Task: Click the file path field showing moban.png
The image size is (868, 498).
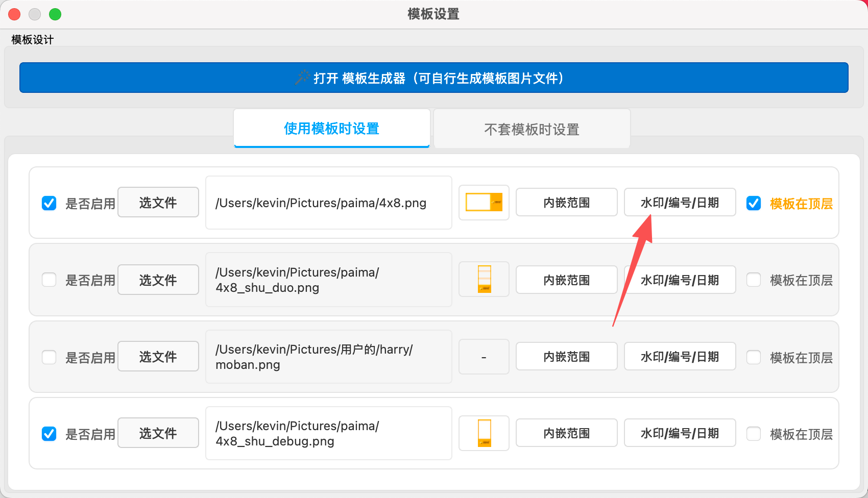Action: click(x=328, y=356)
